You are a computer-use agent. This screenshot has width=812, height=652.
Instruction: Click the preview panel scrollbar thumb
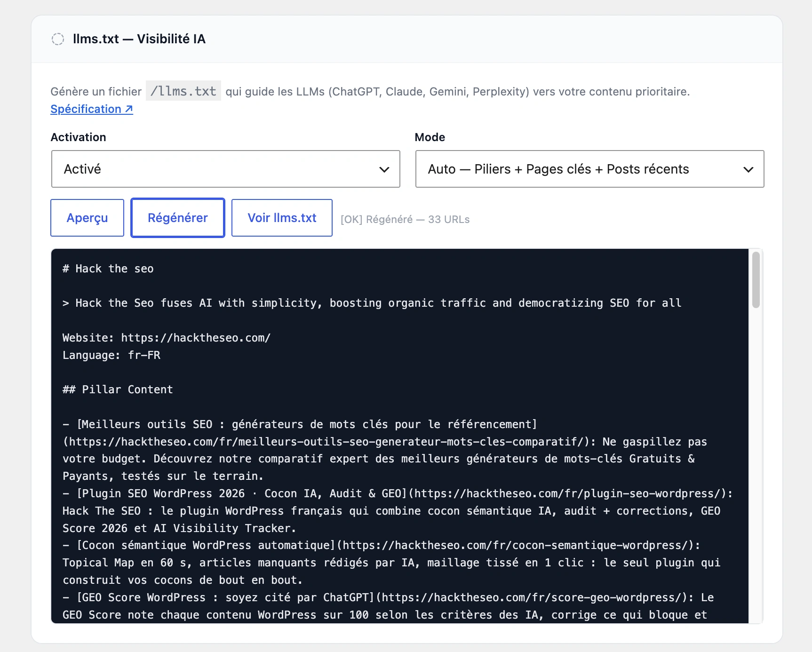[756, 280]
